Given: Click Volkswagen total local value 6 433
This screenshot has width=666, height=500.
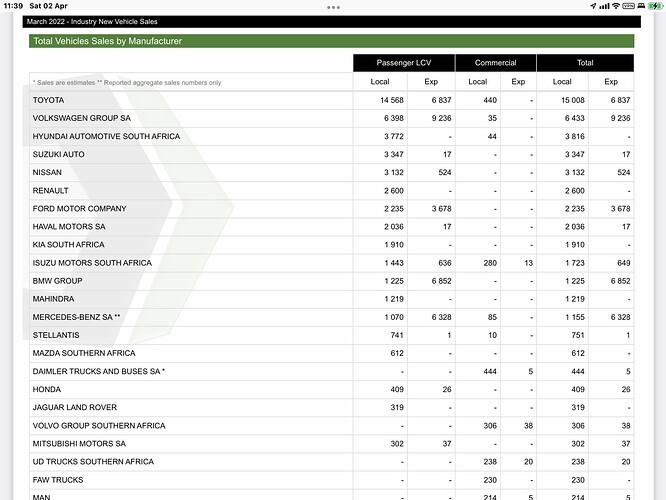Looking at the screenshot, I should [x=575, y=119].
